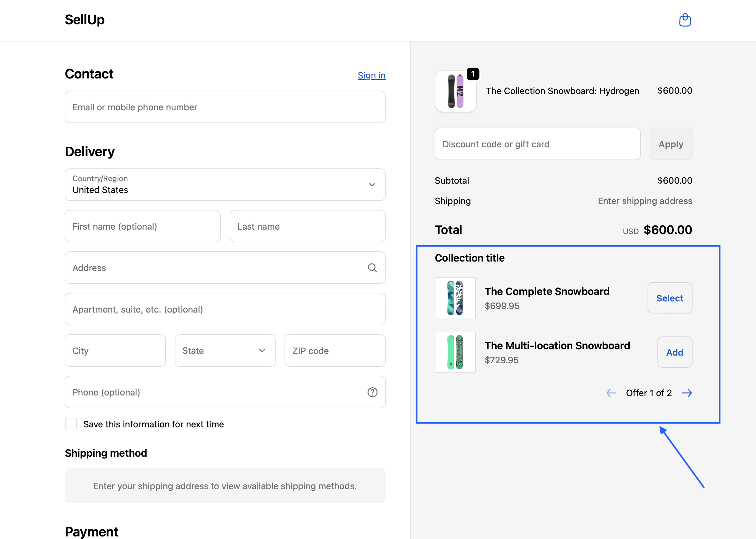756x539 pixels.
Task: Select The Complete Snowboard offer
Action: [x=669, y=298]
